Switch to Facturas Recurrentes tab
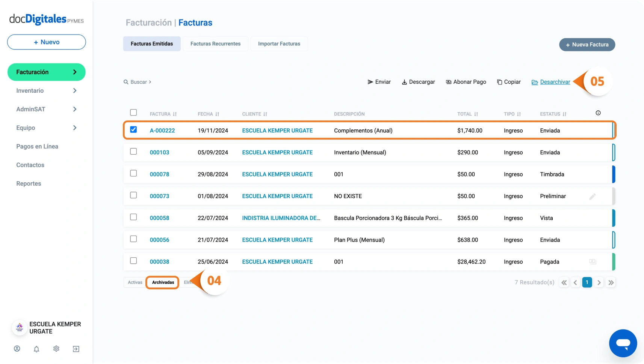The height and width of the screenshot is (364, 644). pos(215,44)
